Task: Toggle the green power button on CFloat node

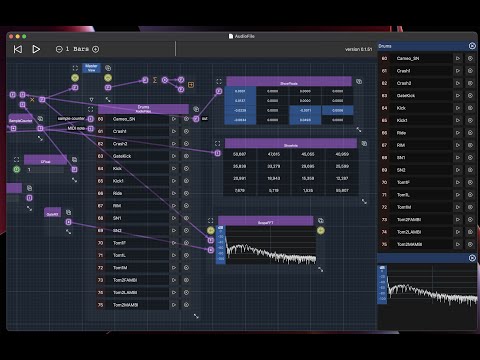Action: [17, 169]
